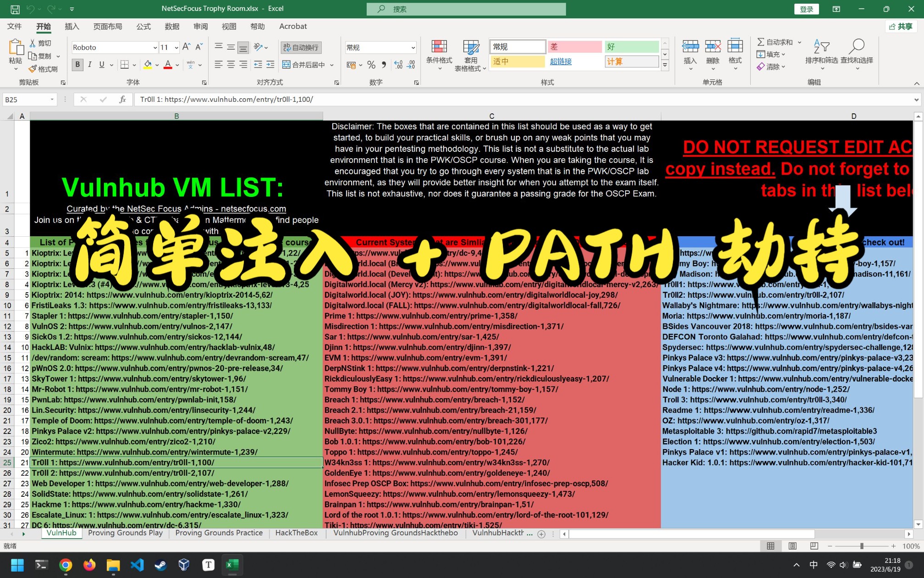Viewport: 924px width, 578px height.
Task: Switch to Page Break Preview in status bar
Action: coord(814,546)
